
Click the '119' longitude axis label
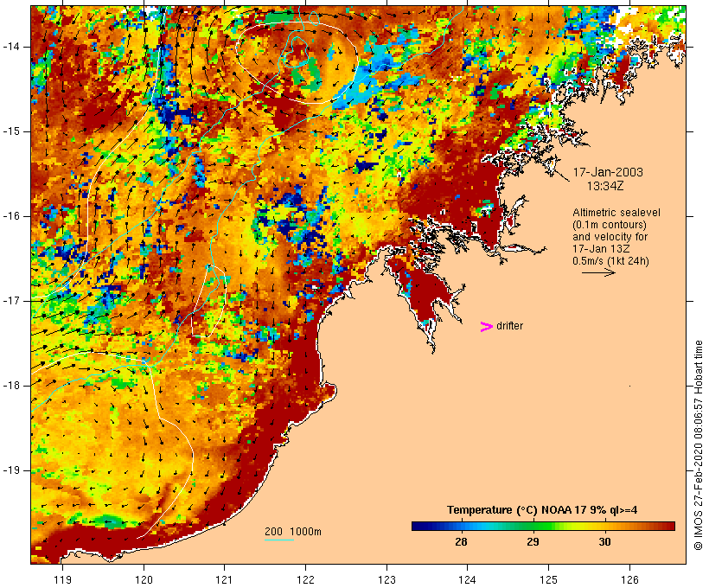[x=62, y=579]
